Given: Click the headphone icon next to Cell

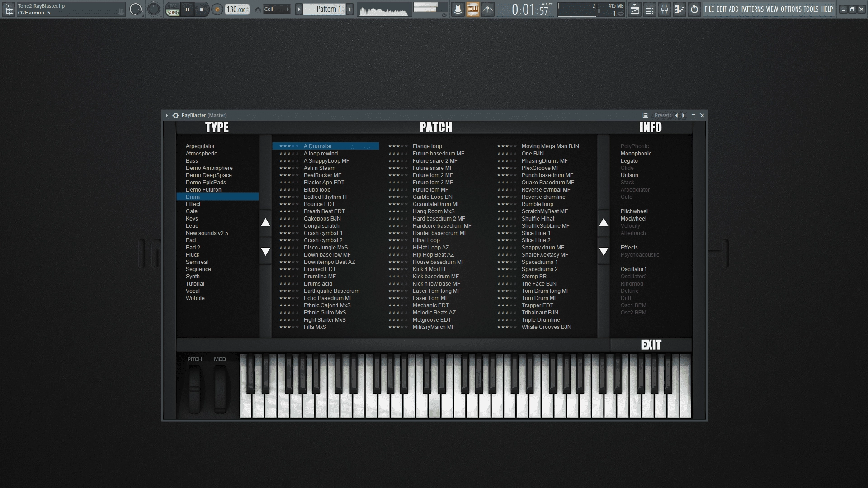Looking at the screenshot, I should pyautogui.click(x=258, y=9).
